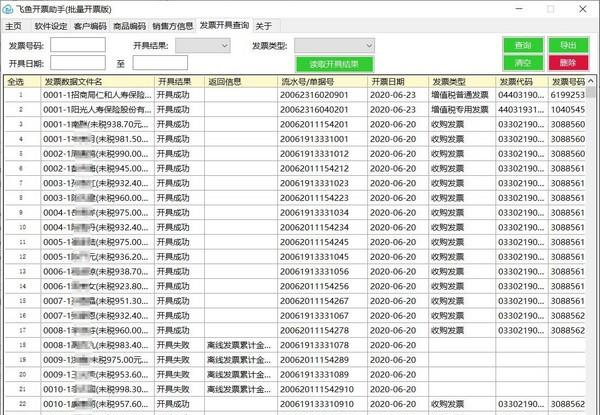
Task: Click the 飞鱼开票助手 app icon in title bar
Action: 7,9
